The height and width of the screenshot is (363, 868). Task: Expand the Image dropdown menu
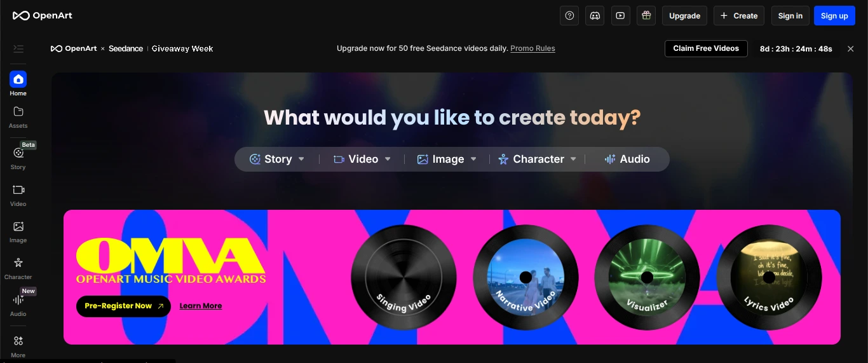tap(473, 160)
